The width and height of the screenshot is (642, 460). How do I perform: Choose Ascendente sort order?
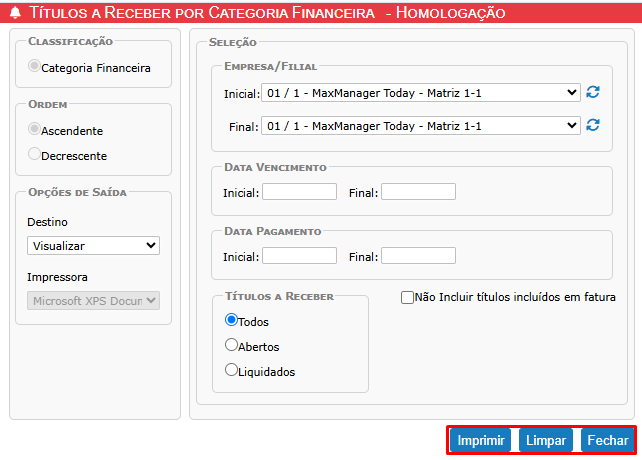(35, 129)
